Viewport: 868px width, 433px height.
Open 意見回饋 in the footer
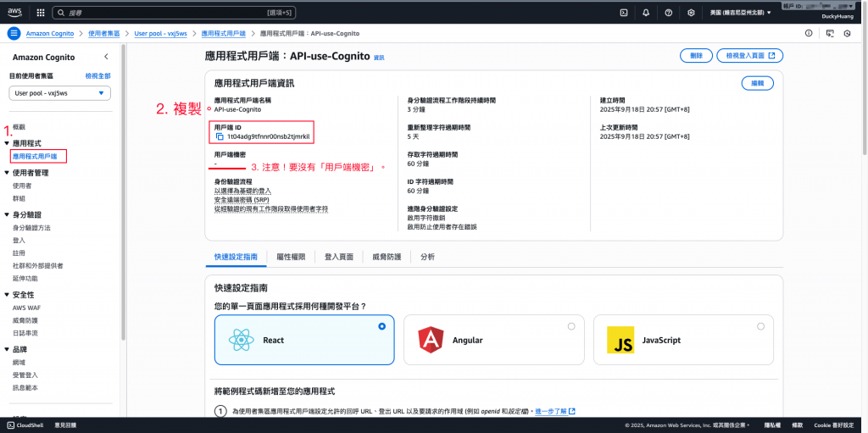coord(65,425)
